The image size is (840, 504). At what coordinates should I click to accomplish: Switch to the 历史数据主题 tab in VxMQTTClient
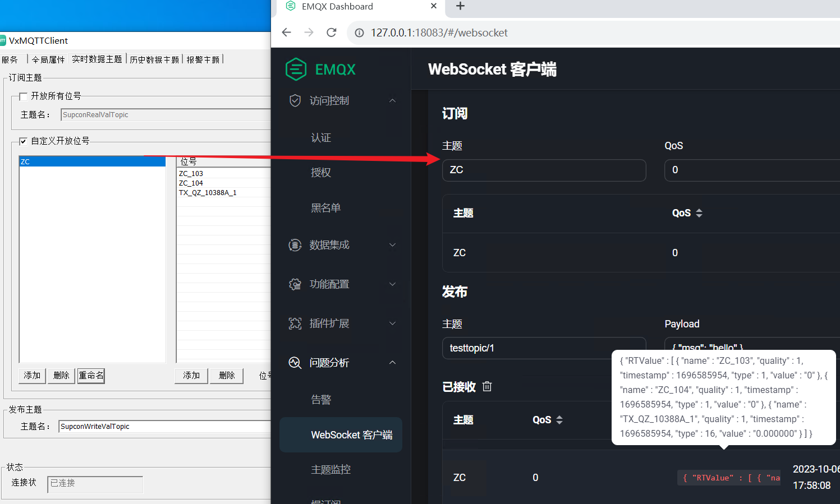coord(154,59)
